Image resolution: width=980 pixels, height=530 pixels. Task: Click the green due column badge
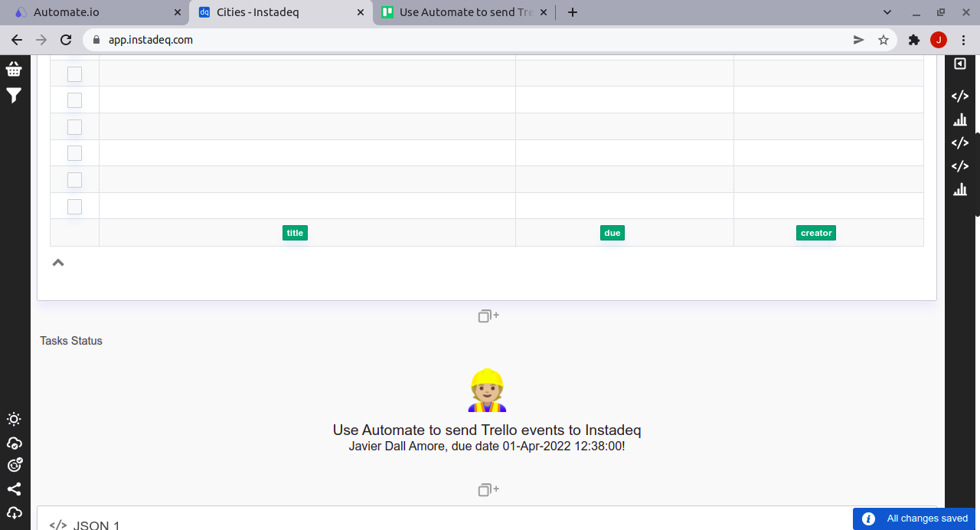click(x=612, y=233)
